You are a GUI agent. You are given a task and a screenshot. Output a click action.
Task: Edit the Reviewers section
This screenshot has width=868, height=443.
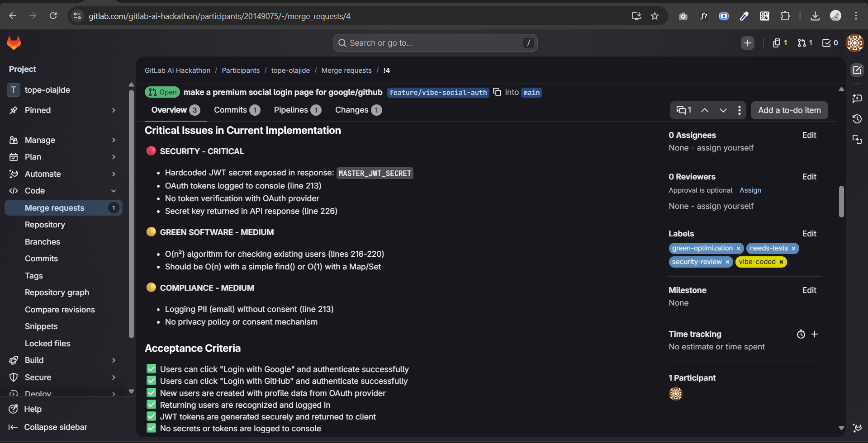(809, 177)
